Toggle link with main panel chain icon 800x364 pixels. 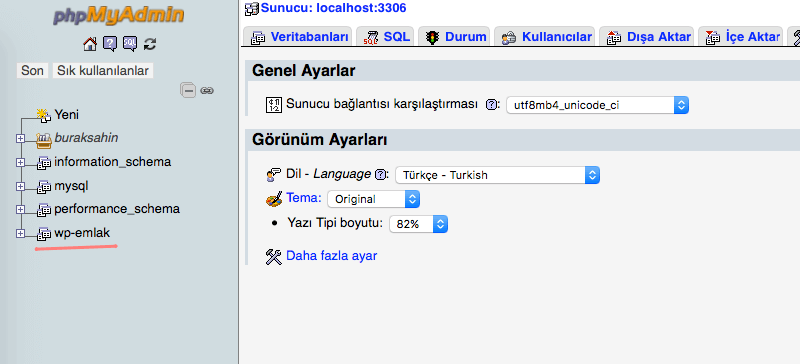click(207, 91)
